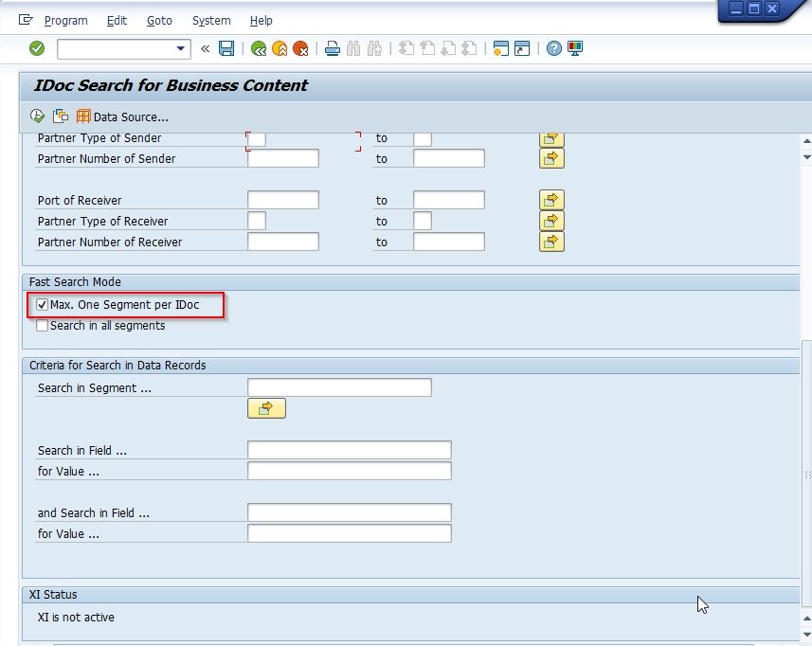Open the Goto menu
The width and height of the screenshot is (812, 646).
tap(159, 20)
